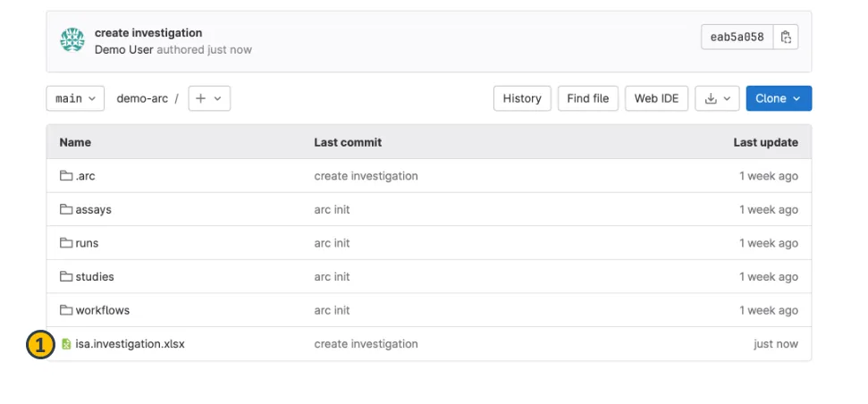This screenshot has width=868, height=404.
Task: Open the 'create investigation' commit title link
Action: point(148,33)
